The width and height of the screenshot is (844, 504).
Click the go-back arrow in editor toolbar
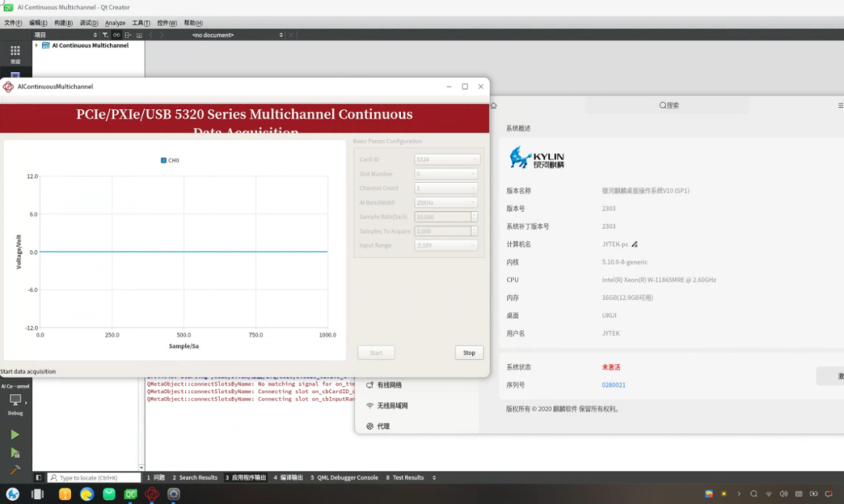(151, 35)
